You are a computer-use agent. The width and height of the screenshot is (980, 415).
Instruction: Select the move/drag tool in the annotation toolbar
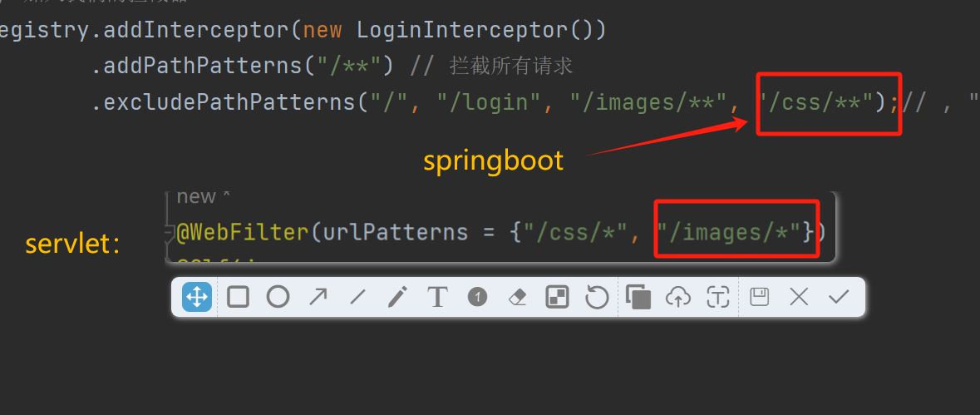[x=197, y=297]
